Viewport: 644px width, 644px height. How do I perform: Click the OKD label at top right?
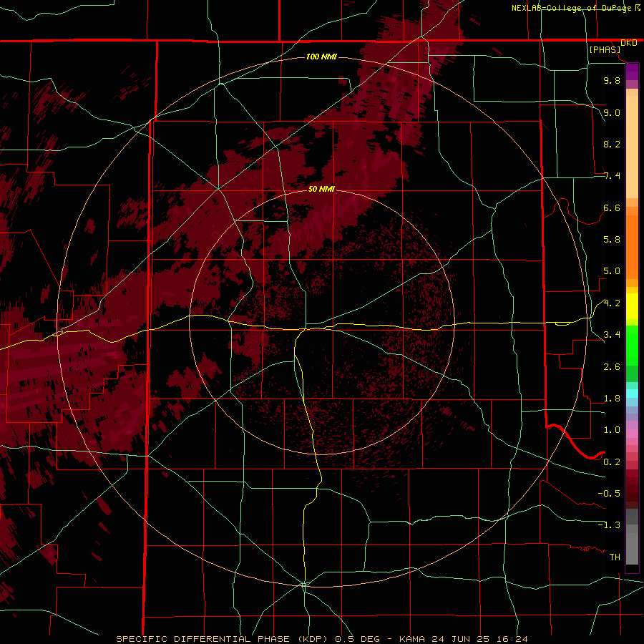[x=629, y=43]
